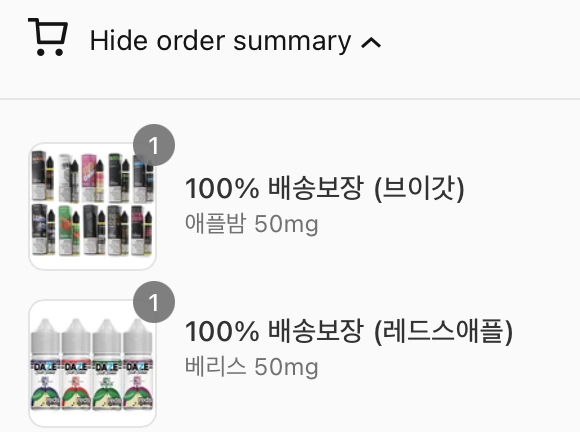Click the red-label DAZE bottle
This screenshot has height=432, width=580.
point(76,364)
